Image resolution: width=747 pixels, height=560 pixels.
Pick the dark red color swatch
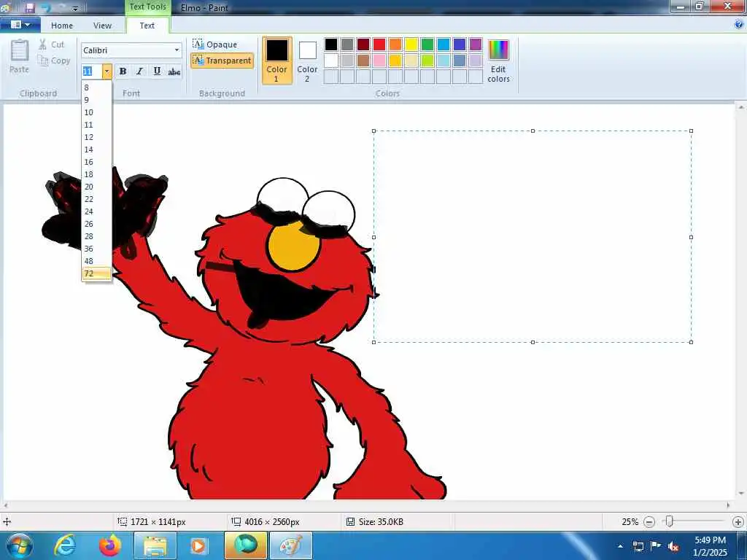coord(363,44)
